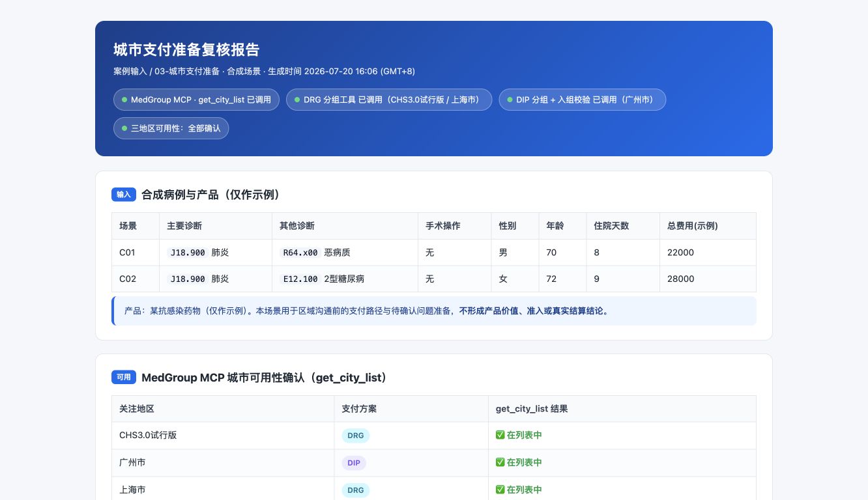
Task: Click the breadcrumb line with 生成时间 2026-07-20
Action: (264, 71)
